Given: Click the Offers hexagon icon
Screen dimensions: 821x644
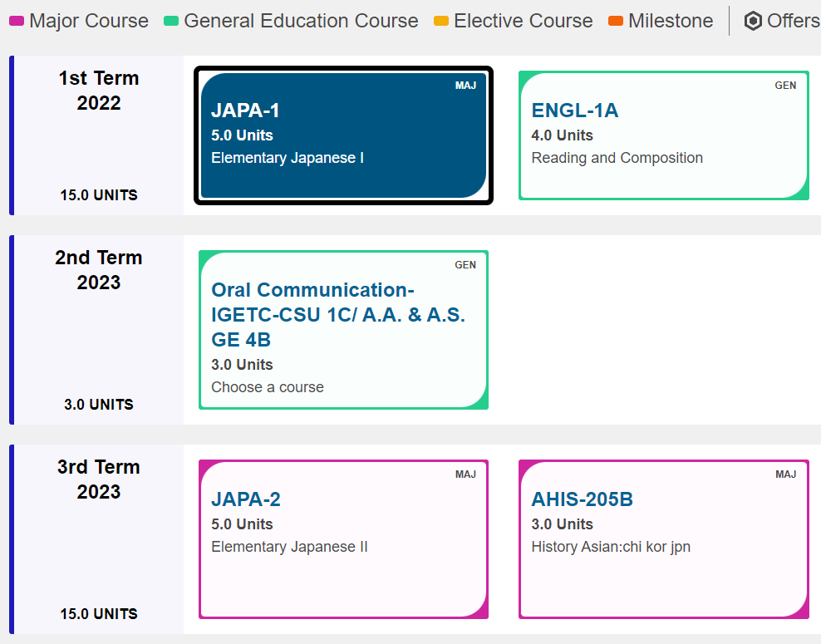Looking at the screenshot, I should point(753,21).
